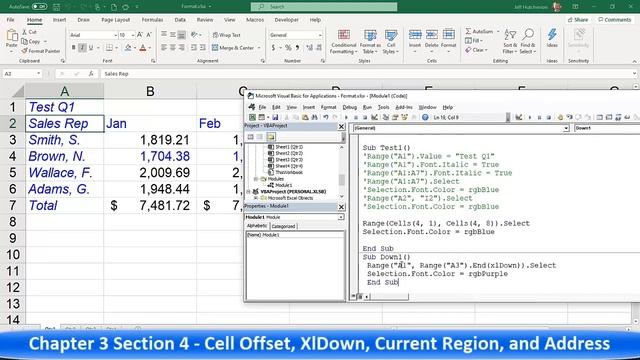Click the Comments button
The height and width of the screenshot is (360, 640).
pyautogui.click(x=615, y=20)
